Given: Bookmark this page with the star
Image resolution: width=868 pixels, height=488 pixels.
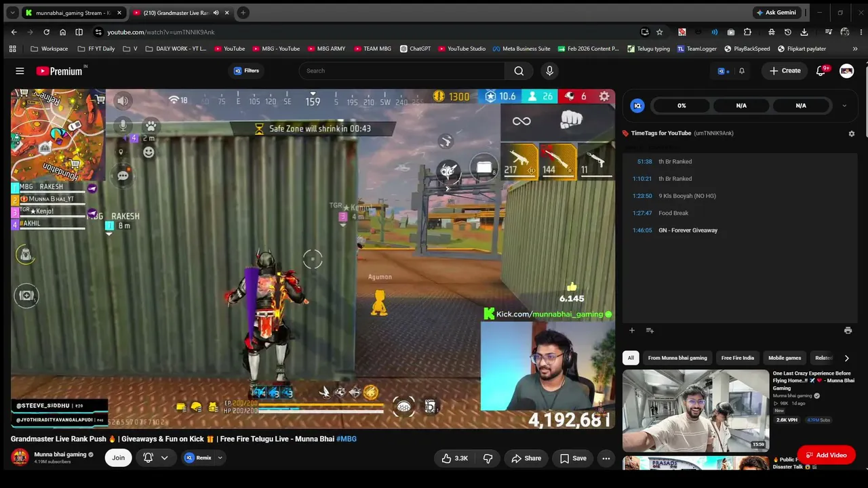Looking at the screenshot, I should point(659,32).
